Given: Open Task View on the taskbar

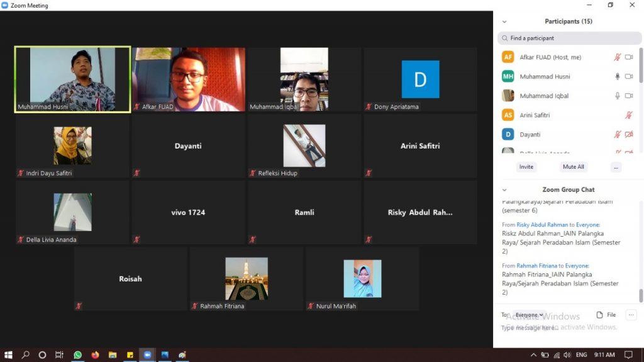Looking at the screenshot, I should [x=60, y=354].
